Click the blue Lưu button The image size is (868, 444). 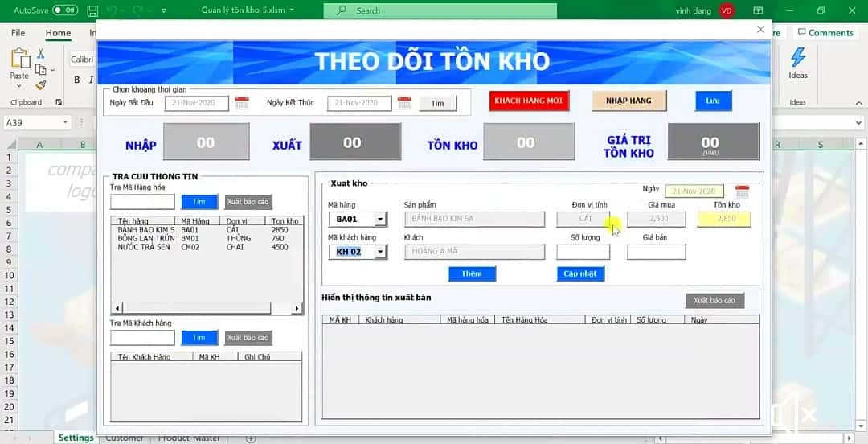[714, 101]
